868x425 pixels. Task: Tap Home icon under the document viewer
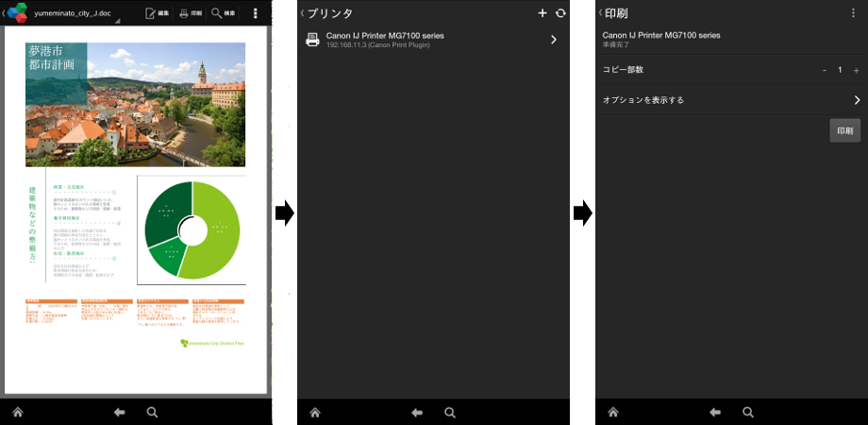[x=17, y=413]
